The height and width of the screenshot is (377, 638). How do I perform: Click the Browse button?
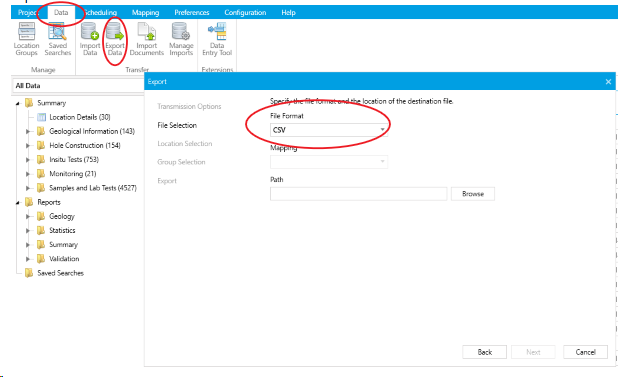coord(473,194)
